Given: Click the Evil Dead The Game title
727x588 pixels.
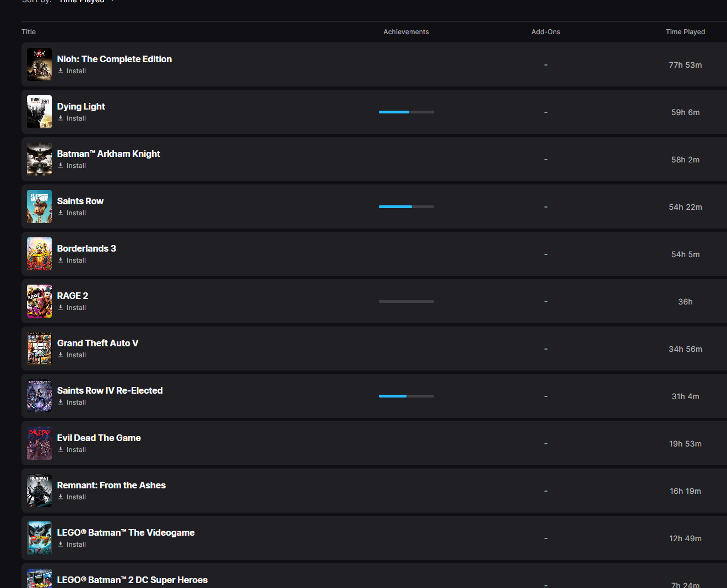Looking at the screenshot, I should (x=99, y=438).
